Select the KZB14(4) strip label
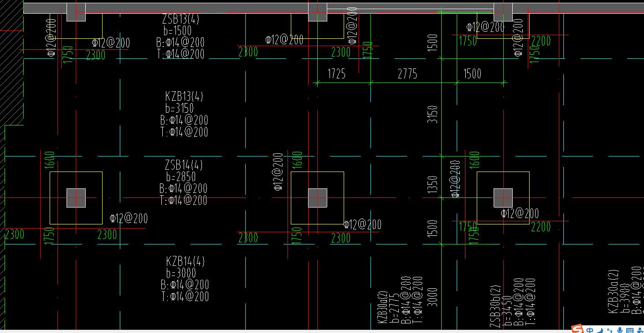The image size is (644, 333). point(185,261)
